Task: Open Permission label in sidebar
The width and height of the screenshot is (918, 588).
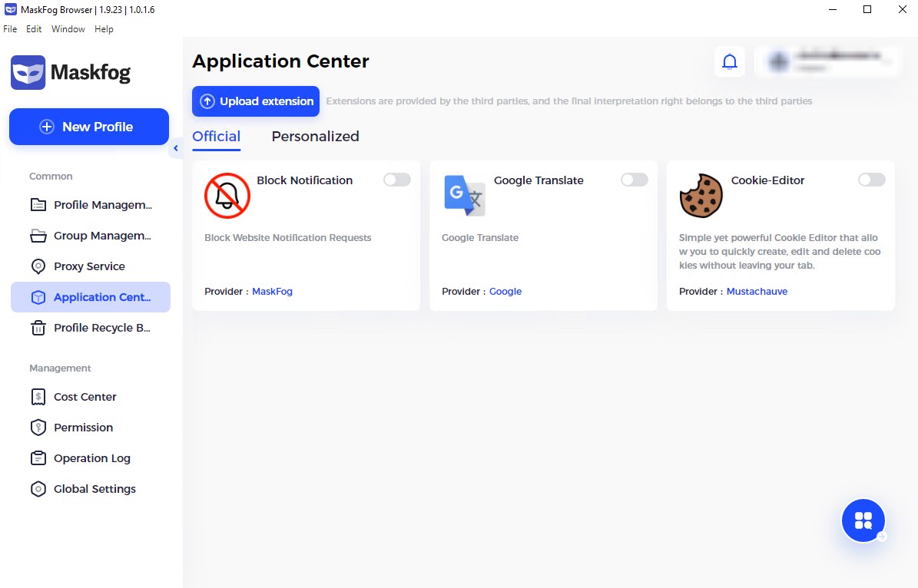Action: (x=84, y=428)
